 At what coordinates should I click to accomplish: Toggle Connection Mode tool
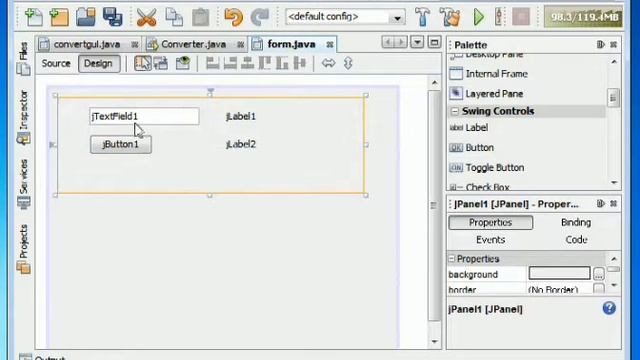[x=161, y=63]
